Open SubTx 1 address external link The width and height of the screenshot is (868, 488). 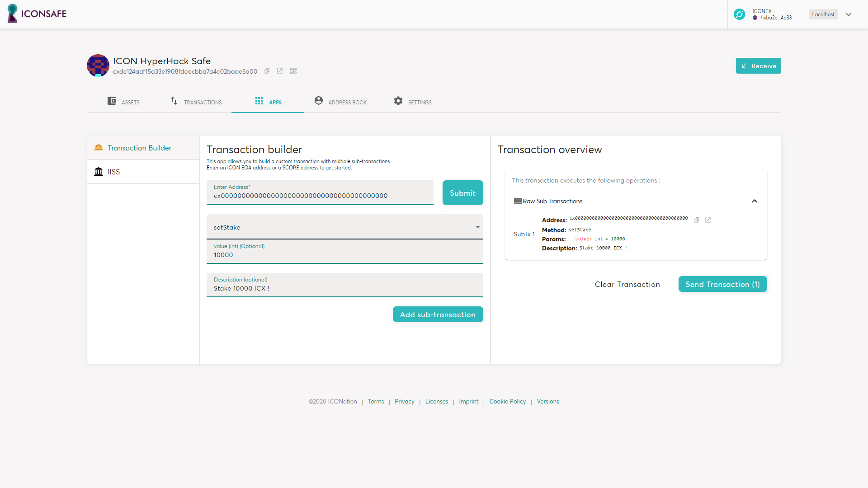click(x=708, y=220)
